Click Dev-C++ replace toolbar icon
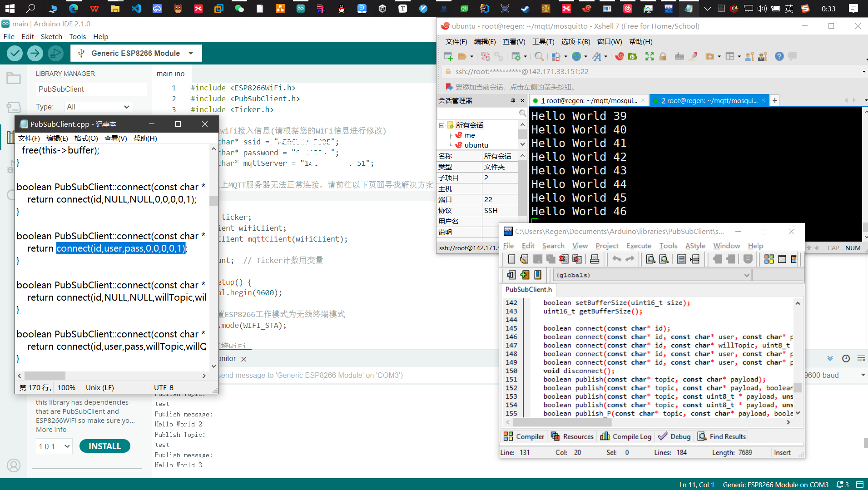The width and height of the screenshot is (868, 490). pos(664,259)
